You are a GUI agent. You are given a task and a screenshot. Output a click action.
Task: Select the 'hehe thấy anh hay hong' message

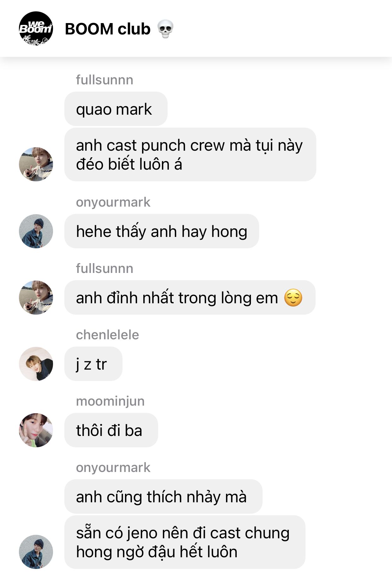point(162,231)
